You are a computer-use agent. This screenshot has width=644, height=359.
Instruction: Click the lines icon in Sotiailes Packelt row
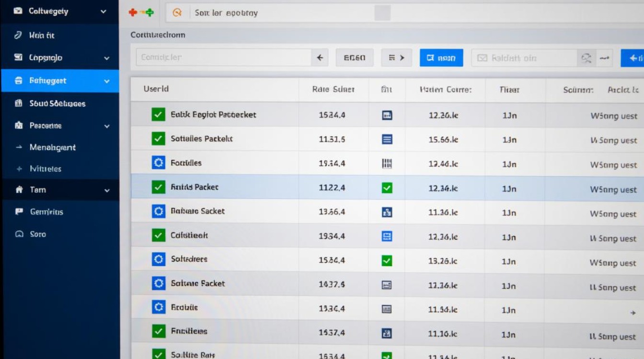[387, 139]
